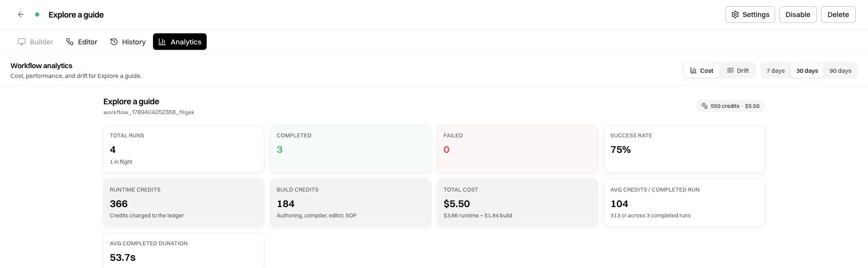Click the green status dot beside title
Image resolution: width=868 pixels, height=268 pixels.
(37, 14)
